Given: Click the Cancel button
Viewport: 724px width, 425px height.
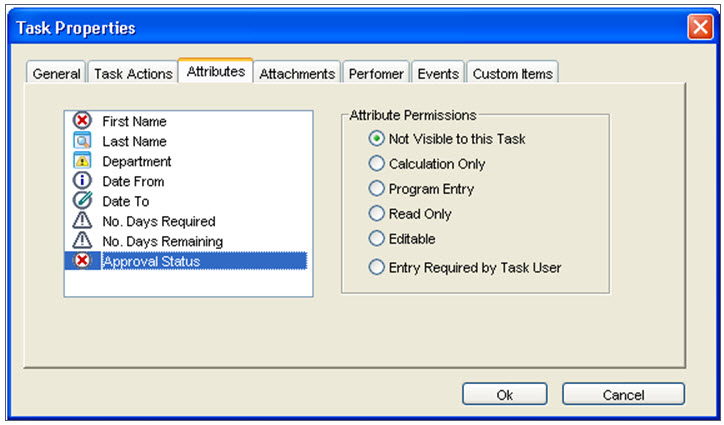Looking at the screenshot, I should [623, 394].
